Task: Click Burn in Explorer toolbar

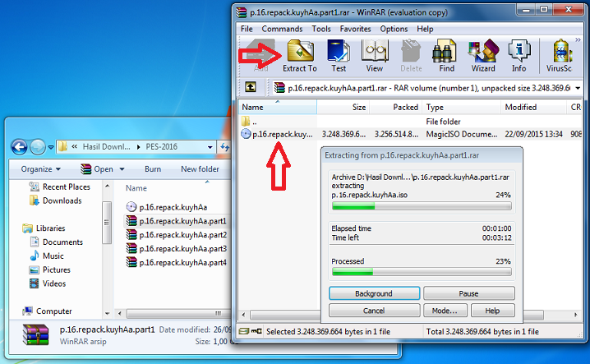Action: point(153,169)
